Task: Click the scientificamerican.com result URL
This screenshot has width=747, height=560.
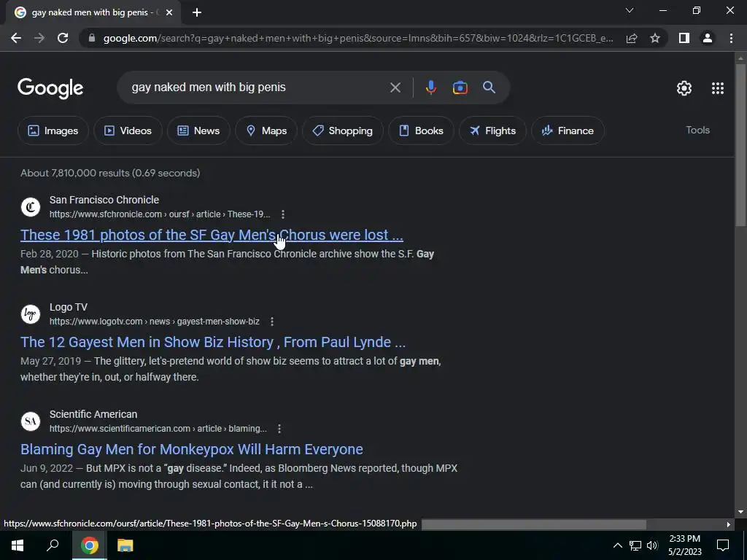Action: (158, 429)
